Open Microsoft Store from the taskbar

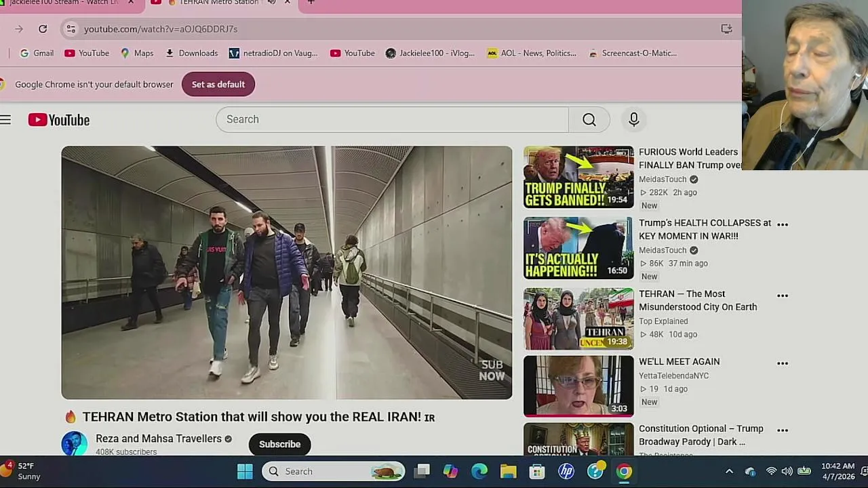pyautogui.click(x=537, y=471)
